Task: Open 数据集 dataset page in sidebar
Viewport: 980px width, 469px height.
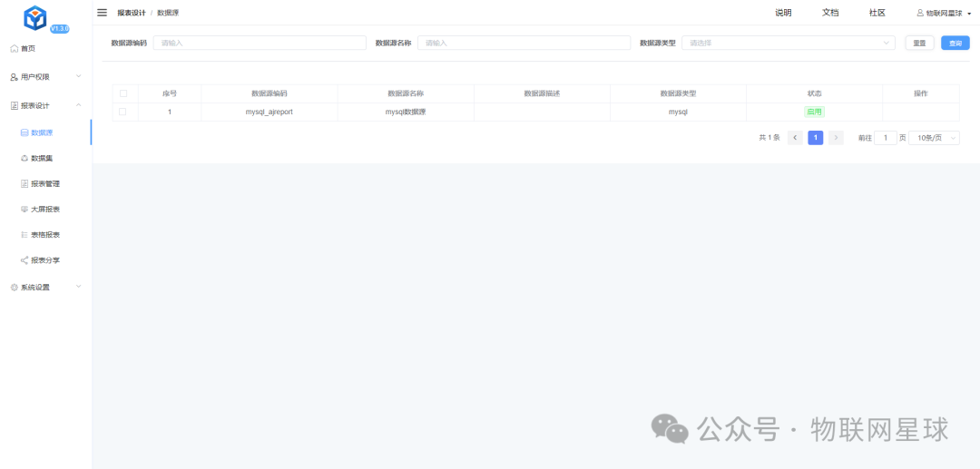Action: [x=42, y=158]
